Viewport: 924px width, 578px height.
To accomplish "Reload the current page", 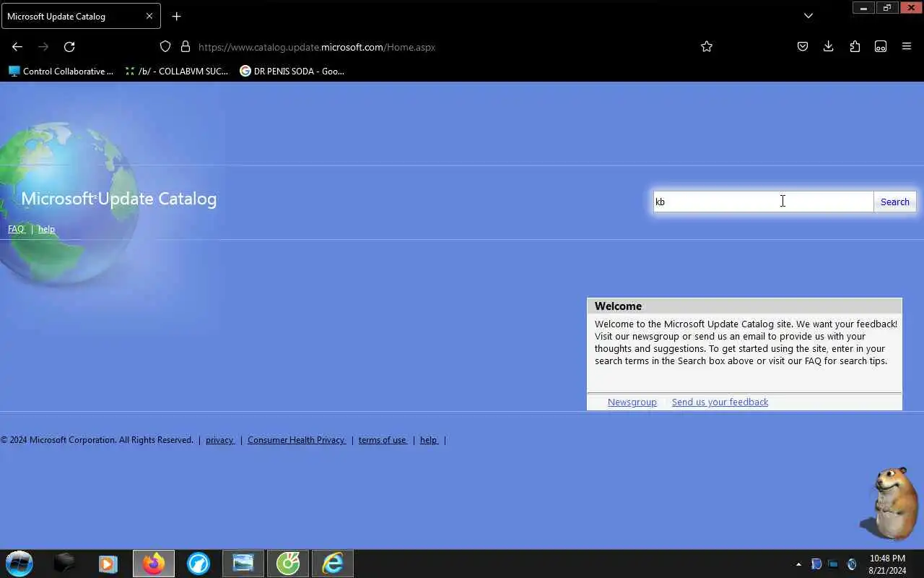I will click(x=69, y=46).
